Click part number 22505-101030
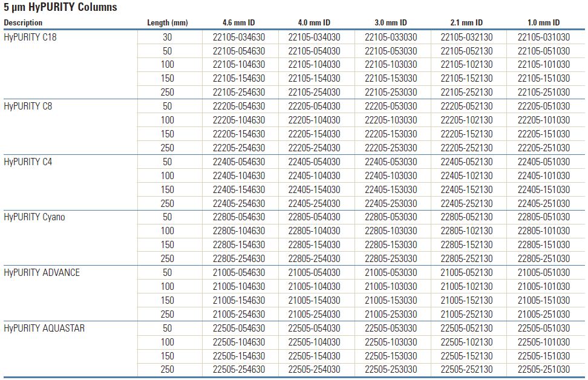The width and height of the screenshot is (588, 380). coord(544,342)
